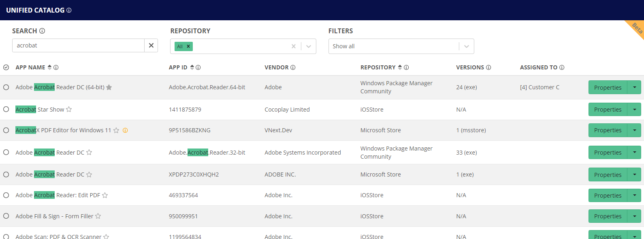Remove the All tag from Repository filter
Screen dimensions: 644x239
(x=188, y=46)
